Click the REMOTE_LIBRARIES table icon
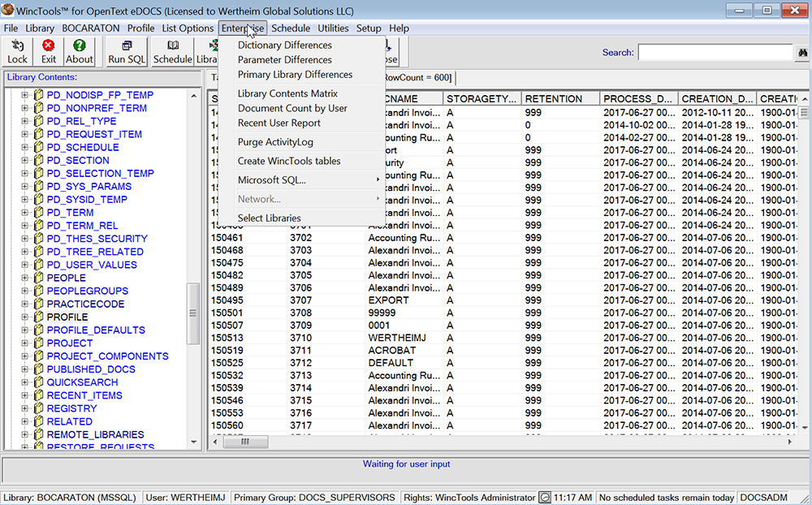 (38, 434)
